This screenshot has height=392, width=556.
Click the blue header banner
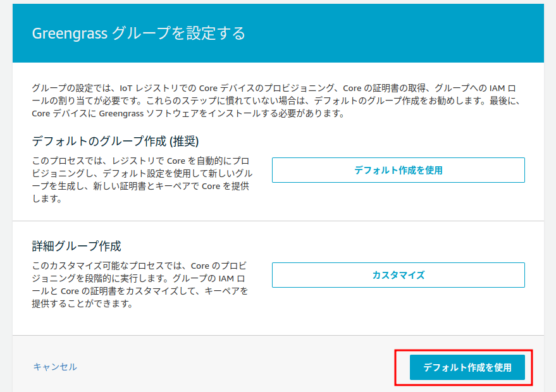point(278,34)
